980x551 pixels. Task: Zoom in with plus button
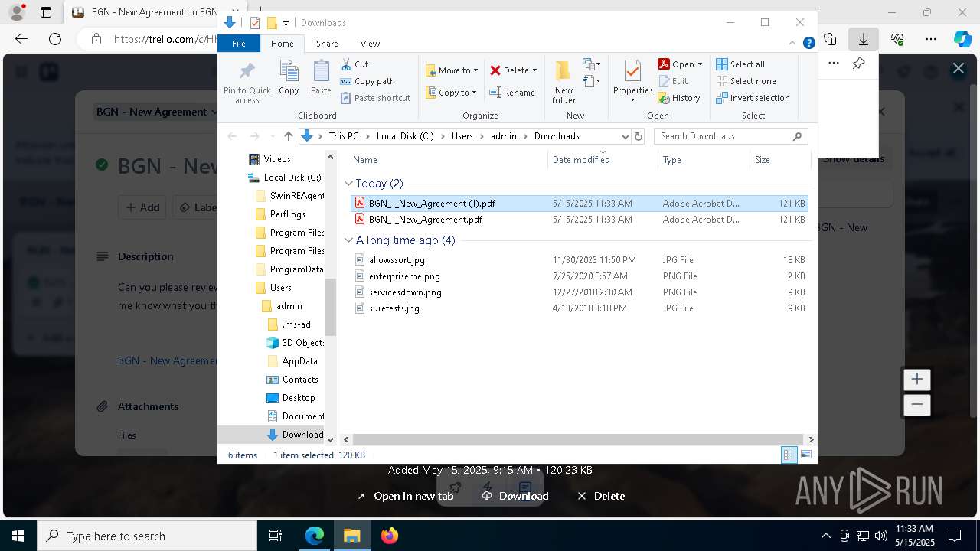pos(916,380)
